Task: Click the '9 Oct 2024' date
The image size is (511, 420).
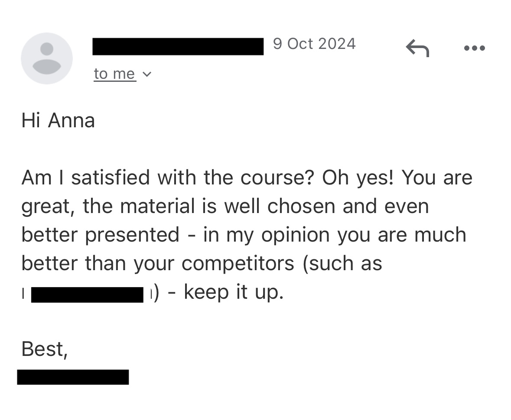Action: [x=314, y=44]
